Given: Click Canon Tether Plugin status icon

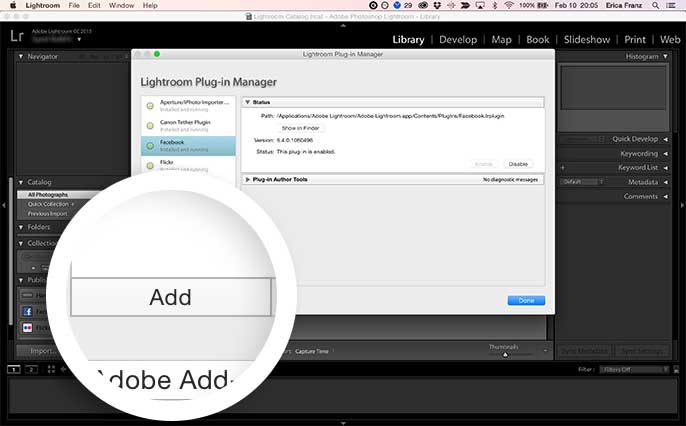Looking at the screenshot, I should pyautogui.click(x=150, y=126).
